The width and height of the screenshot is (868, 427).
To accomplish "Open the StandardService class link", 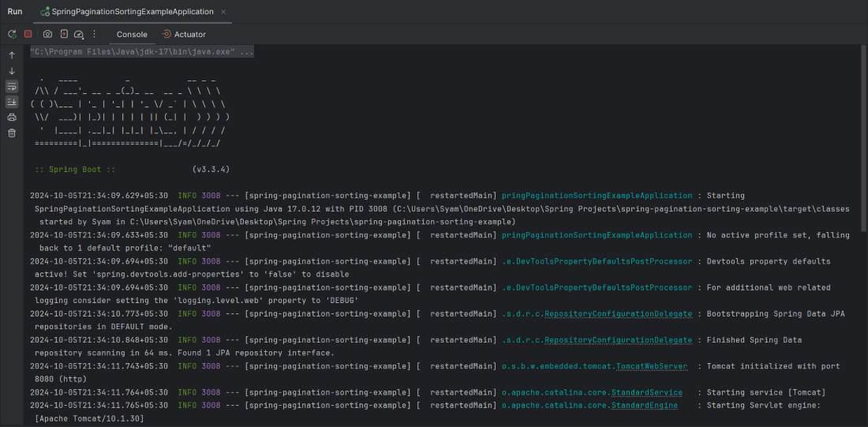I will point(645,392).
